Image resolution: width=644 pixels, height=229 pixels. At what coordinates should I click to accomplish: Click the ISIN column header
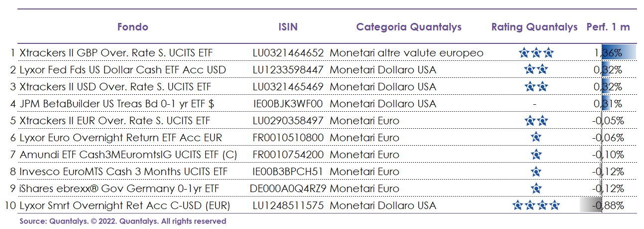pos(288,27)
